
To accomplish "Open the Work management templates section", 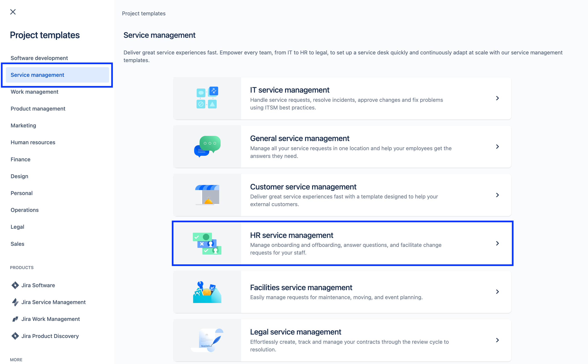I will (x=34, y=92).
